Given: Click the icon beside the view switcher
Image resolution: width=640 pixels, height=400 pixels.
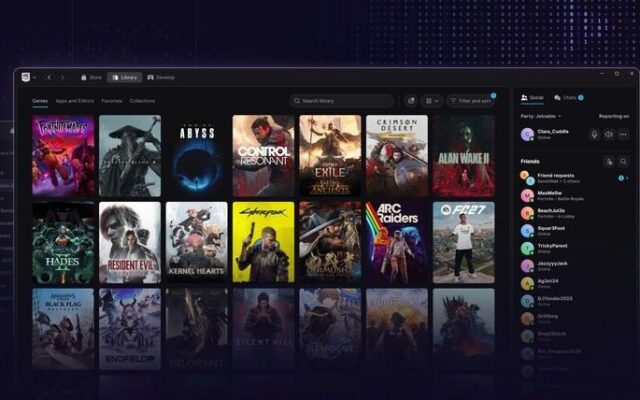Looking at the screenshot, I should click(411, 101).
